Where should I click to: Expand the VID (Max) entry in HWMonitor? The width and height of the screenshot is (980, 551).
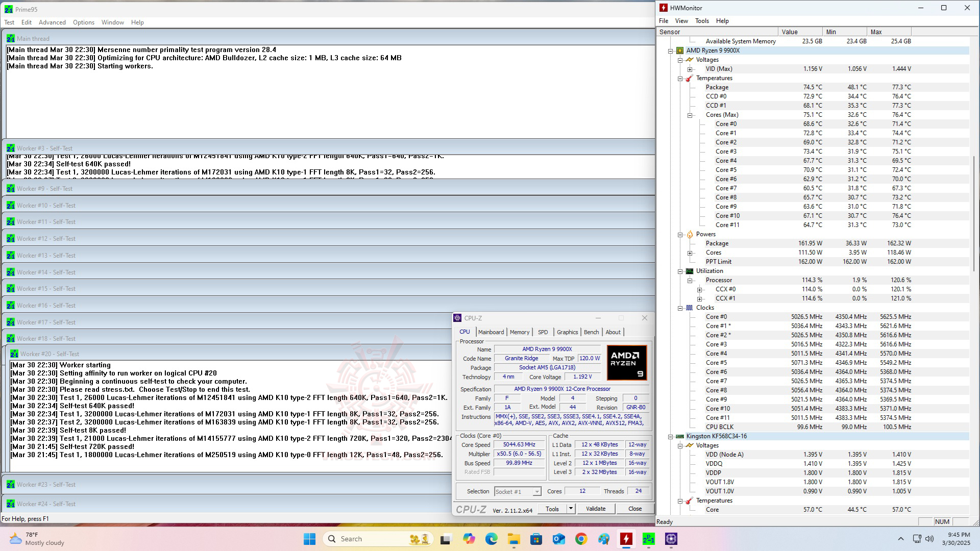point(690,69)
